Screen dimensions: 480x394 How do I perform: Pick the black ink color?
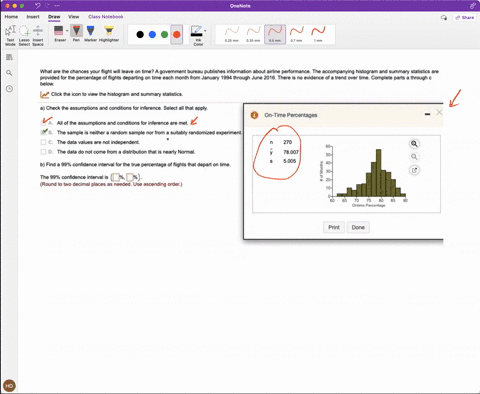pyautogui.click(x=140, y=34)
